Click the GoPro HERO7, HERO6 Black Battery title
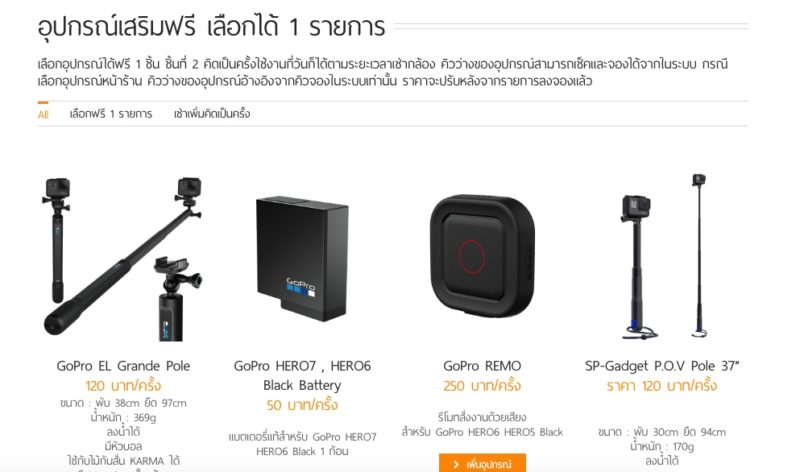The height and width of the screenshot is (472, 800). click(302, 376)
